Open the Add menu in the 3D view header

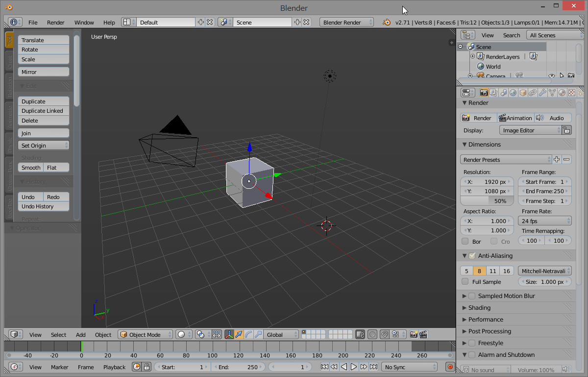click(x=80, y=335)
